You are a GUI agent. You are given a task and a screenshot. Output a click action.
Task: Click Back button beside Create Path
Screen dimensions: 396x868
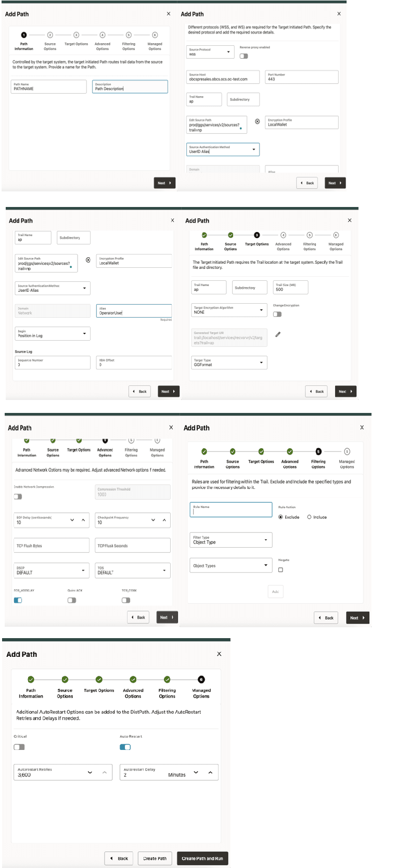(119, 858)
